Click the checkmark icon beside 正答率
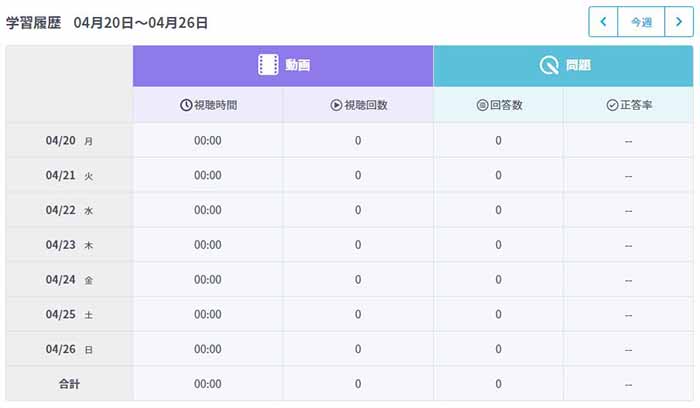 click(612, 105)
